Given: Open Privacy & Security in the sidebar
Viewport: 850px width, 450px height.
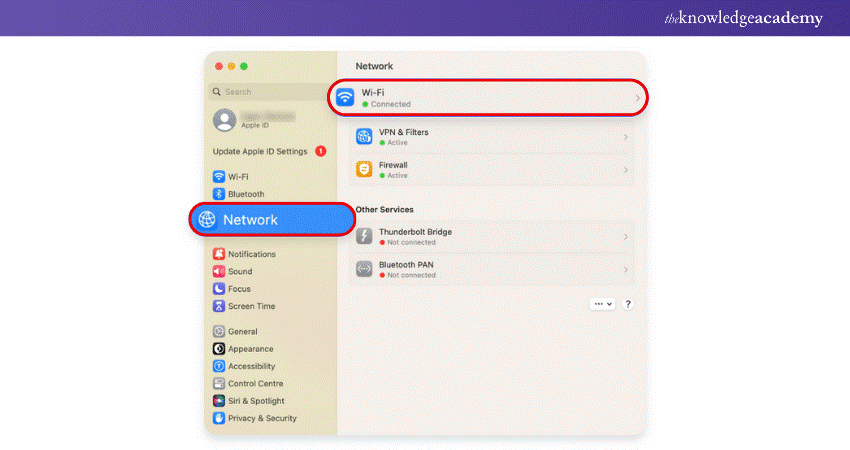Looking at the screenshot, I should 260,418.
